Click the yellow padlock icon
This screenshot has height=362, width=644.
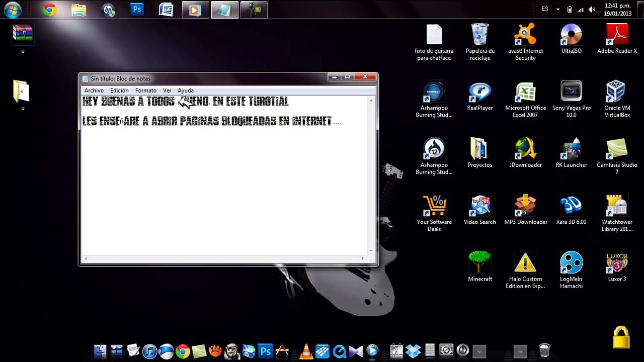click(621, 337)
